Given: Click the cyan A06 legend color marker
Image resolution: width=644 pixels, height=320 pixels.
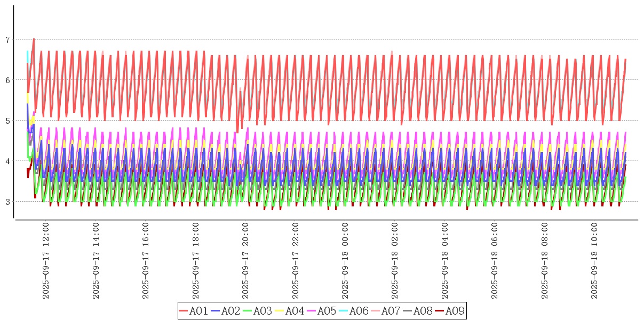Looking at the screenshot, I should (343, 311).
